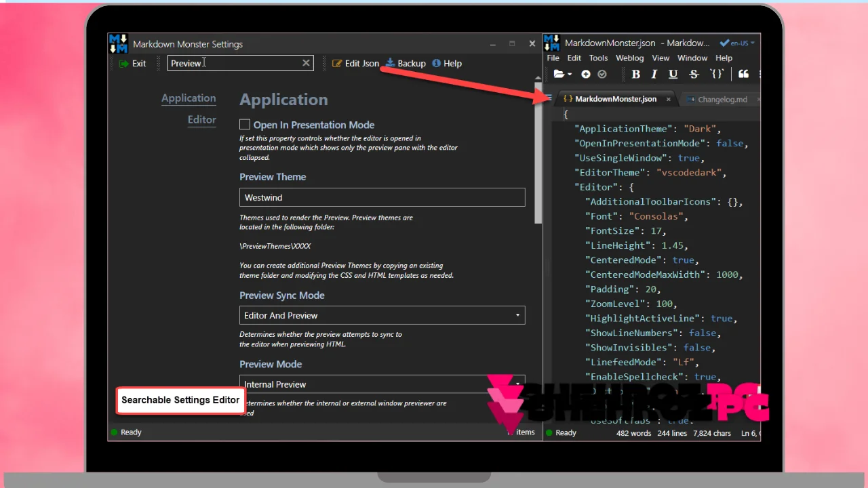Toggle Bold formatting
868x488 pixels.
636,75
